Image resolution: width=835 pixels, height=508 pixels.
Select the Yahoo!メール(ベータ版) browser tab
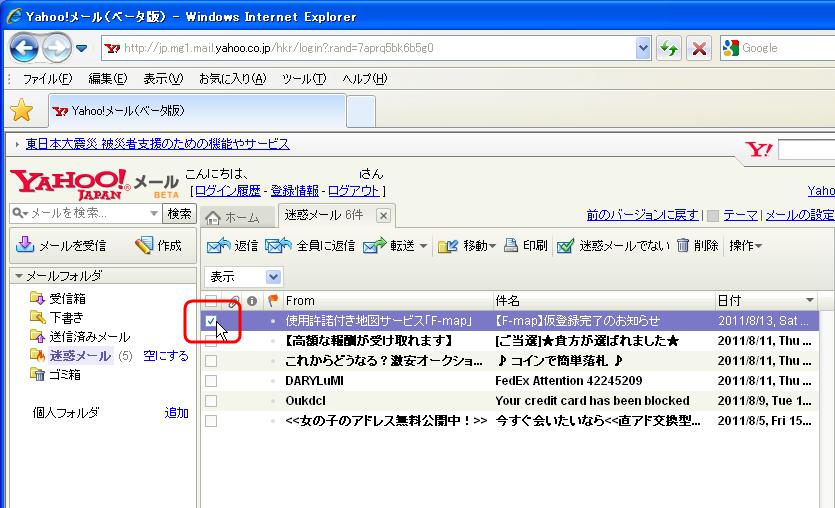tap(197, 111)
